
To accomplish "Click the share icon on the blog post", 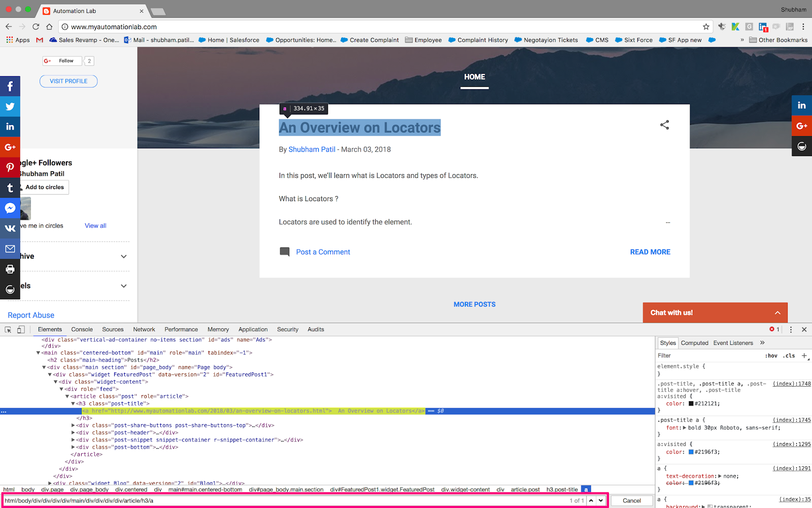I will click(x=664, y=124).
